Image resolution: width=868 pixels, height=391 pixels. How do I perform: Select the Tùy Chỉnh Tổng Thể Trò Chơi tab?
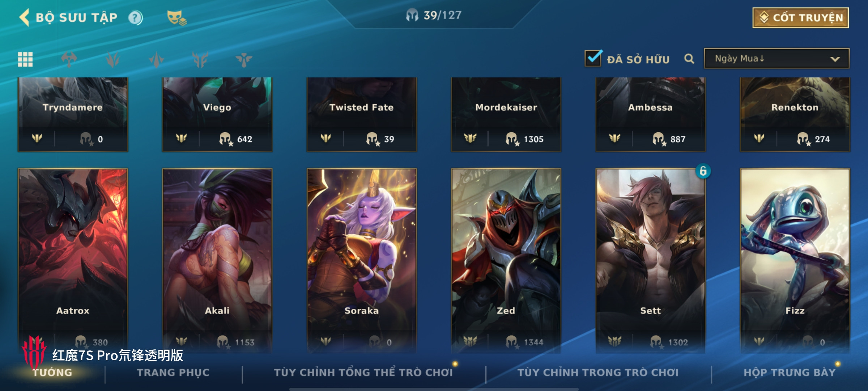[363, 373]
